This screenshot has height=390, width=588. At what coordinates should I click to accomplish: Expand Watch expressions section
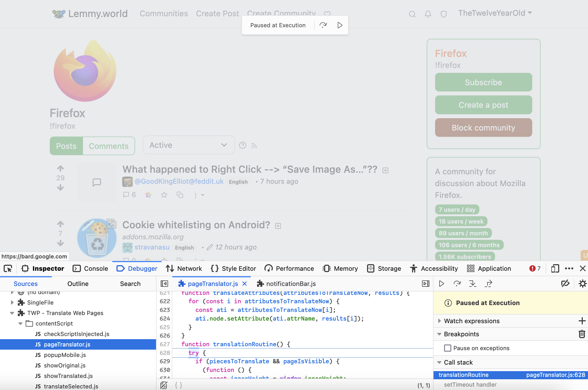pyautogui.click(x=440, y=321)
